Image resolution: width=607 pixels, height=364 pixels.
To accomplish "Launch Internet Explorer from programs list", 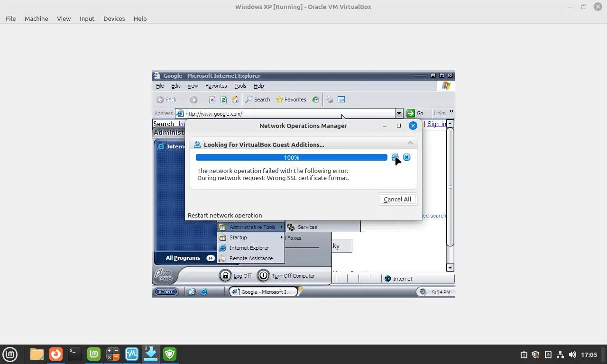I will coord(251,248).
